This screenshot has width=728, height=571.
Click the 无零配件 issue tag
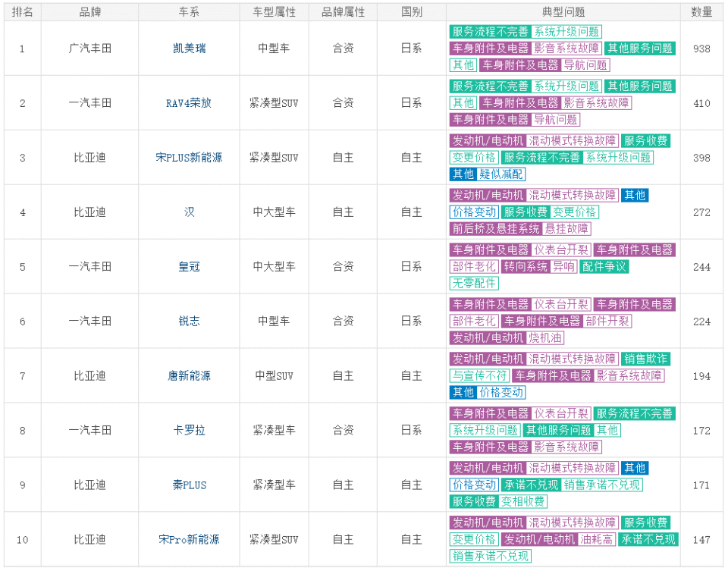474,284
